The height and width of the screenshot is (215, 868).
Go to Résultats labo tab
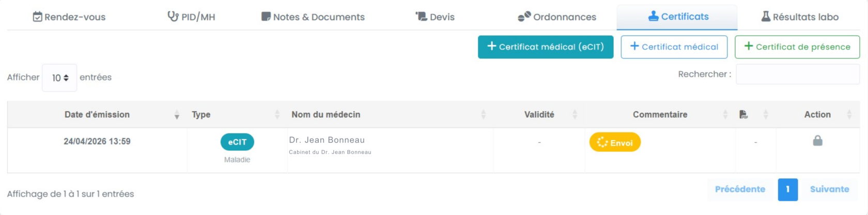pos(800,17)
